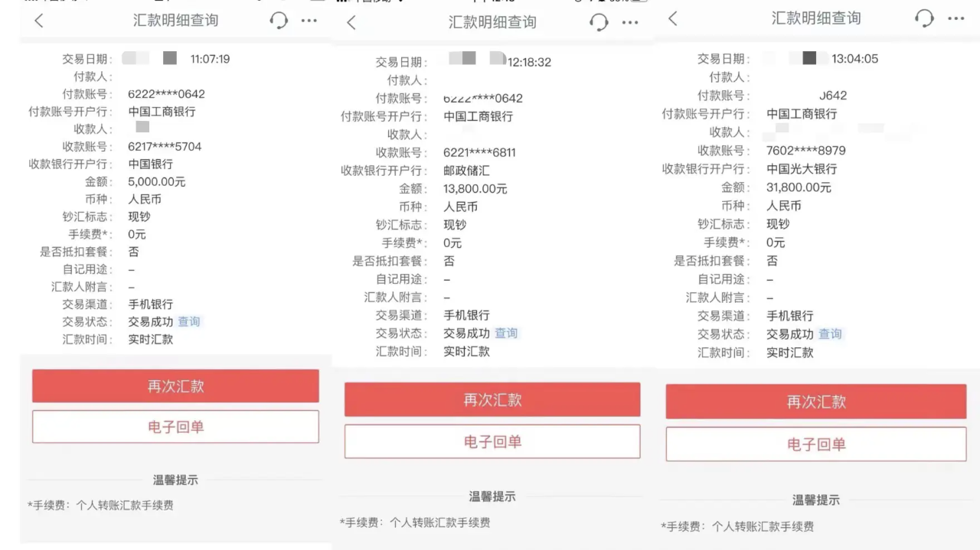Select transaction time 11:07:19

click(x=210, y=59)
